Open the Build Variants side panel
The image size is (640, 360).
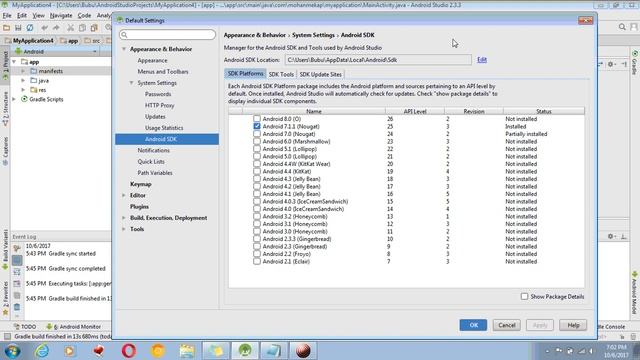(x=5, y=249)
